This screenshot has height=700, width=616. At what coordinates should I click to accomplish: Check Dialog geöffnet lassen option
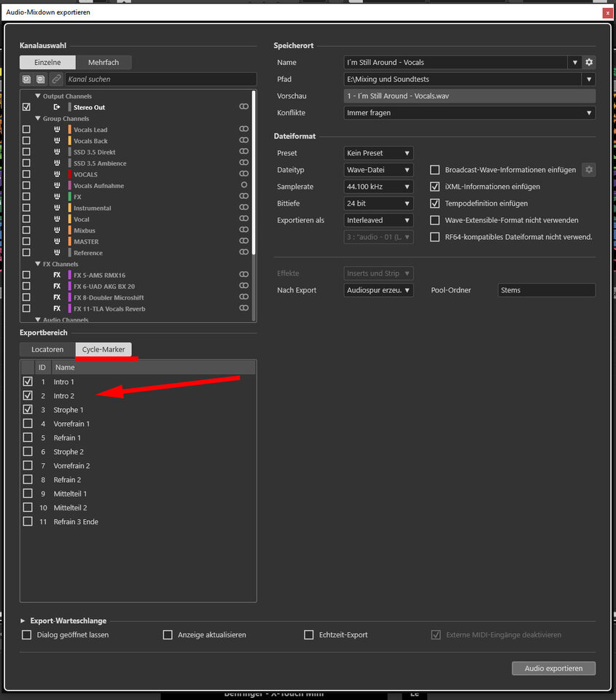click(x=26, y=635)
